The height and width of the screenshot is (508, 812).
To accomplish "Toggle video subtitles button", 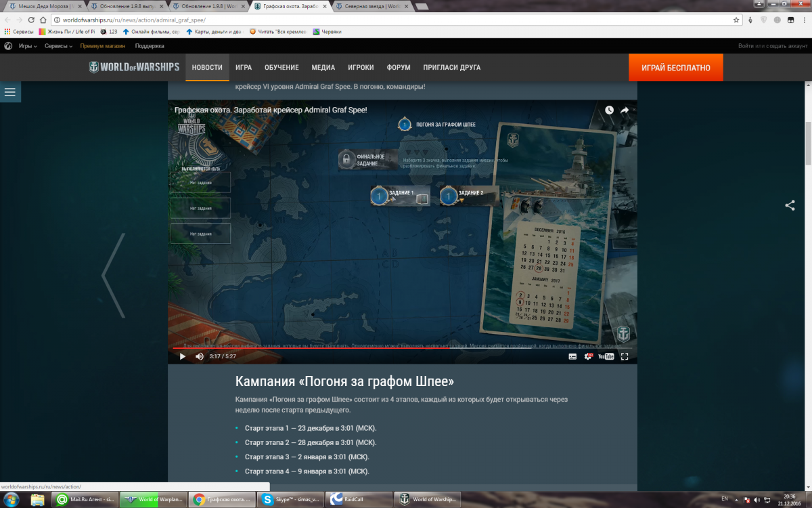I will tap(572, 356).
